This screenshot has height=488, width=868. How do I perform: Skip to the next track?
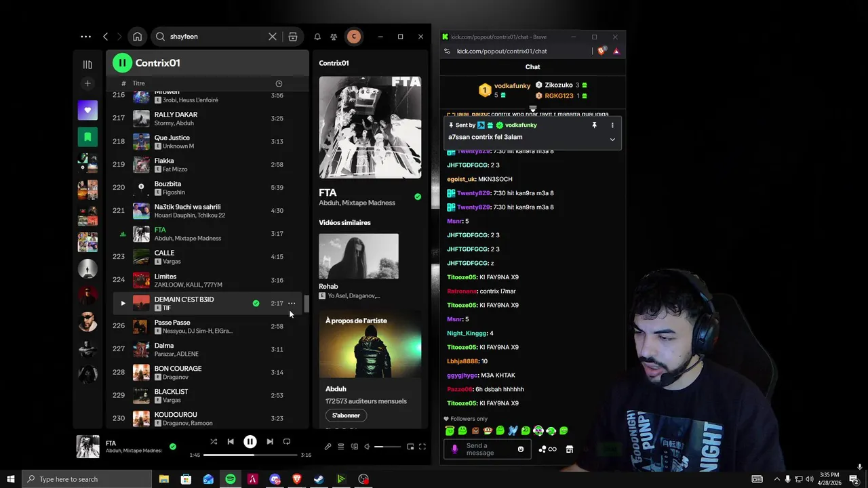point(270,442)
